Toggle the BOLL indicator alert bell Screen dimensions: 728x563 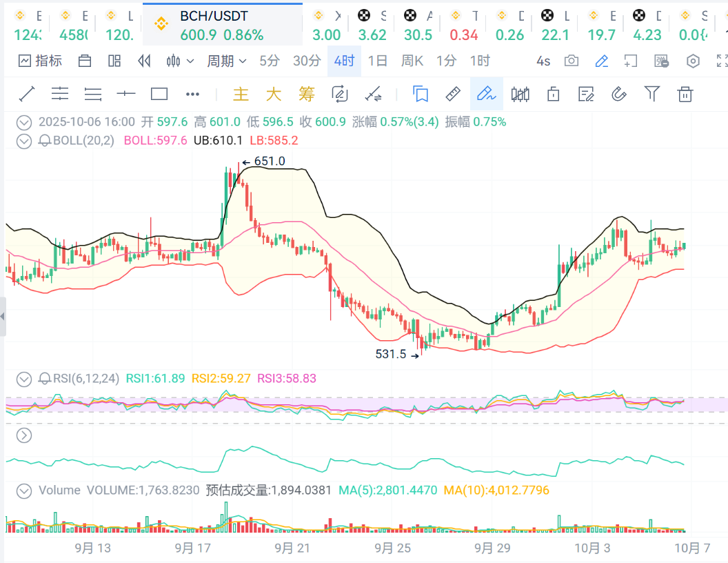pos(45,141)
